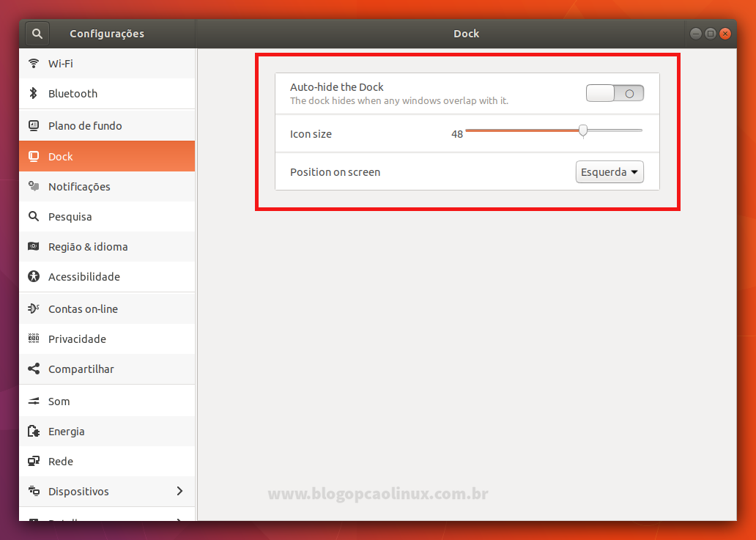Open Dispositivos settings entry
Viewport: 756px width, 540px height.
[107, 492]
